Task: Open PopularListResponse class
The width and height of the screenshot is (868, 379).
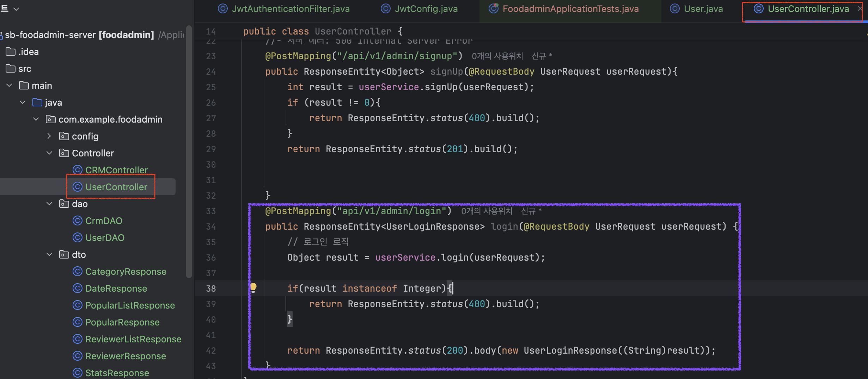Action: 130,305
